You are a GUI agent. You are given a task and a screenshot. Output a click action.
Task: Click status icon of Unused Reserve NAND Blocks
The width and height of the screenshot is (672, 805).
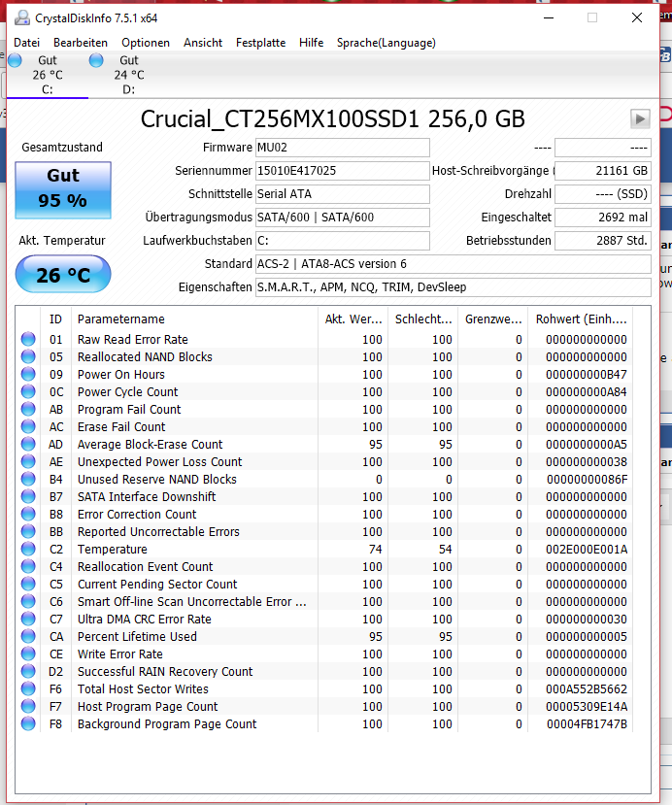tap(28, 479)
